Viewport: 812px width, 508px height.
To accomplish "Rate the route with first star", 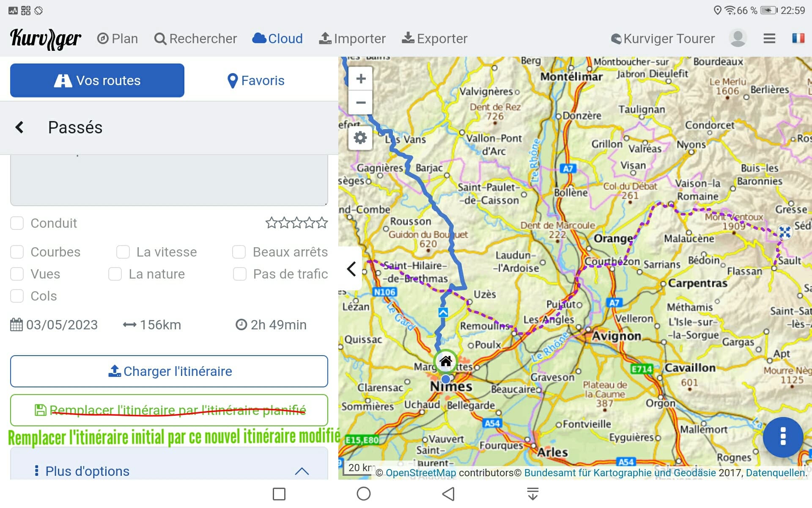I will [271, 223].
